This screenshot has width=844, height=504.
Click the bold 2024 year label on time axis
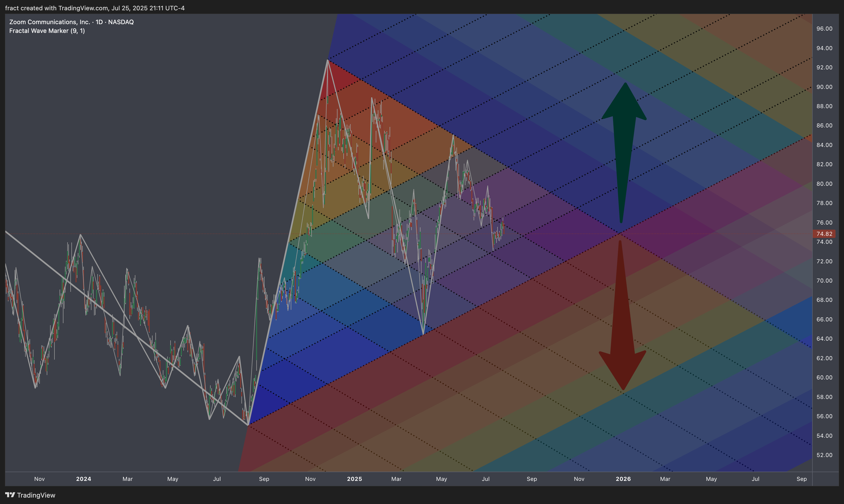tap(83, 479)
